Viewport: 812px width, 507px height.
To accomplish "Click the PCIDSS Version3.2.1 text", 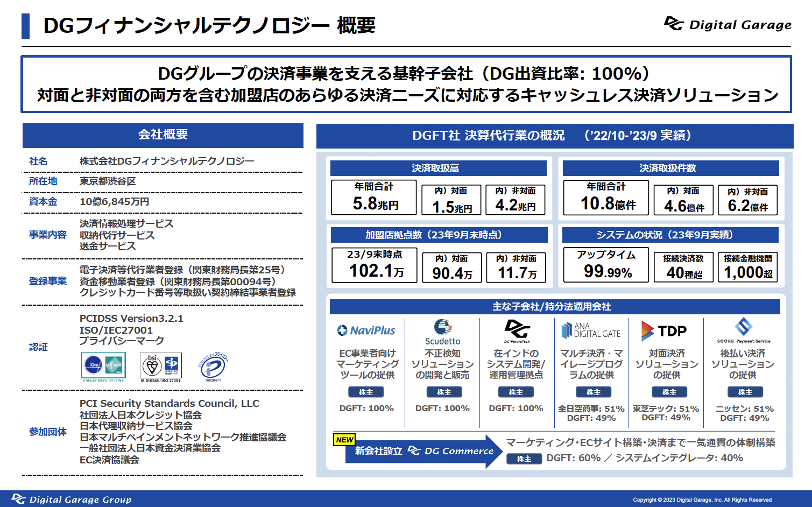I will pyautogui.click(x=131, y=319).
